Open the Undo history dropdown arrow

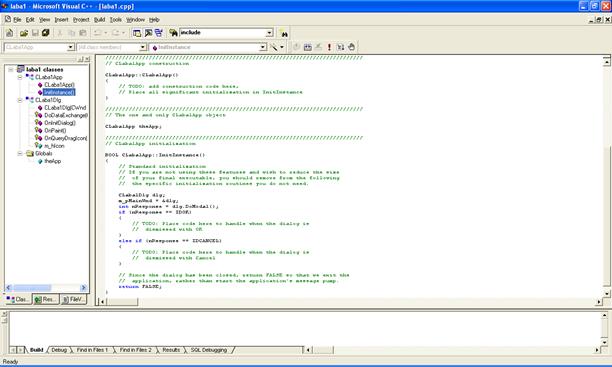pos(105,33)
